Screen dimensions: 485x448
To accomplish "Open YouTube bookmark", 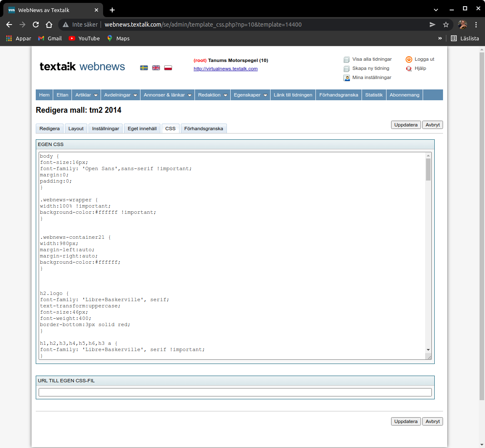I will tap(84, 38).
